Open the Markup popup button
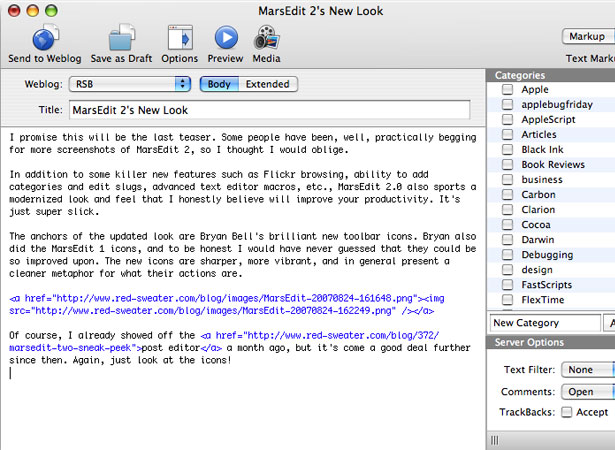615x450 pixels. coord(588,36)
